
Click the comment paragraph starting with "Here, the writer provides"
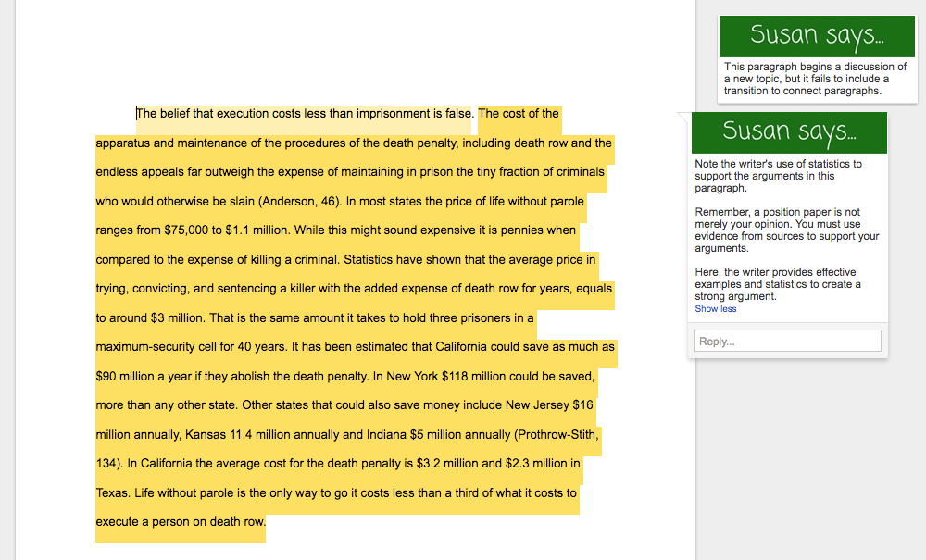[778, 284]
